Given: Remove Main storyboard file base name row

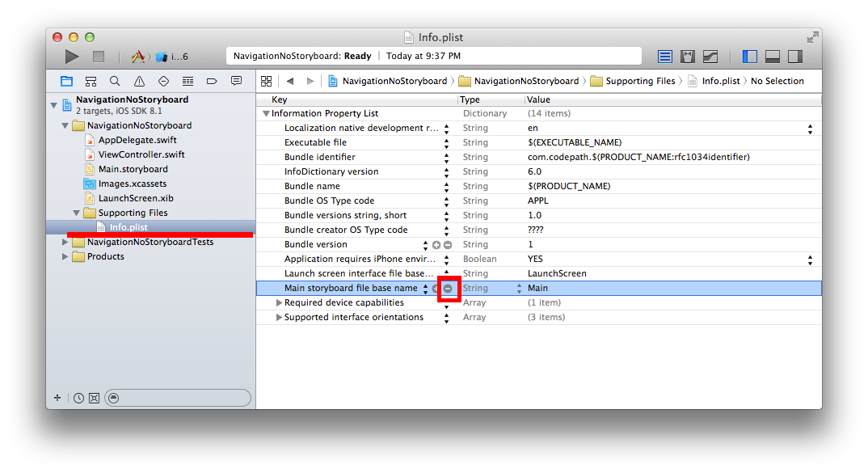Looking at the screenshot, I should point(448,289).
